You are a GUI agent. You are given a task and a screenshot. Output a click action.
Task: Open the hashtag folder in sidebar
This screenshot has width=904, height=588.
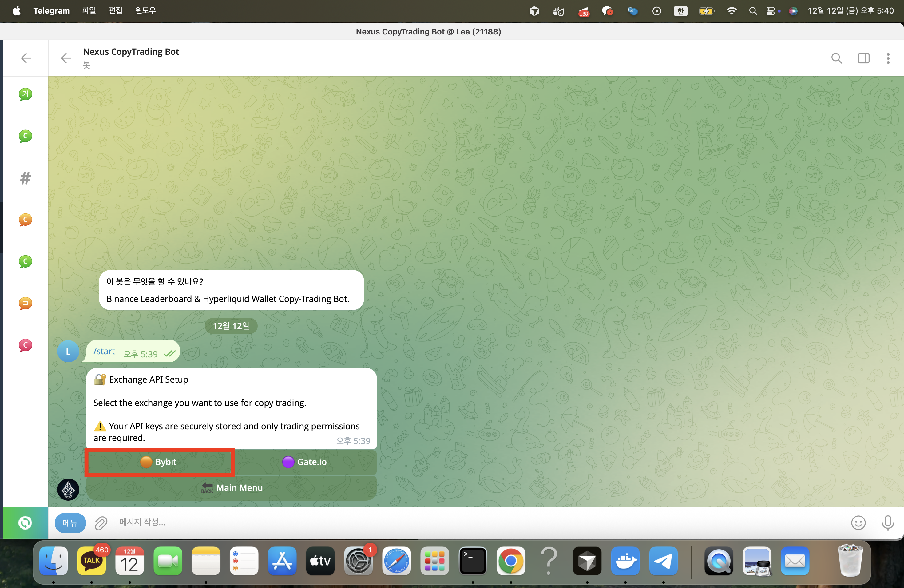click(26, 178)
